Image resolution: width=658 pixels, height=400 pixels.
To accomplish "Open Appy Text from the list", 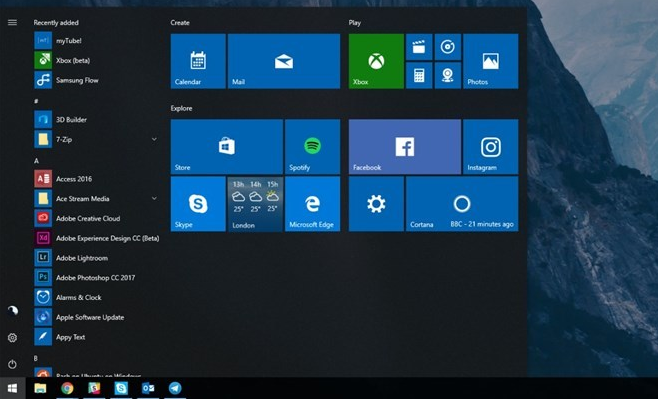I will pyautogui.click(x=97, y=337).
